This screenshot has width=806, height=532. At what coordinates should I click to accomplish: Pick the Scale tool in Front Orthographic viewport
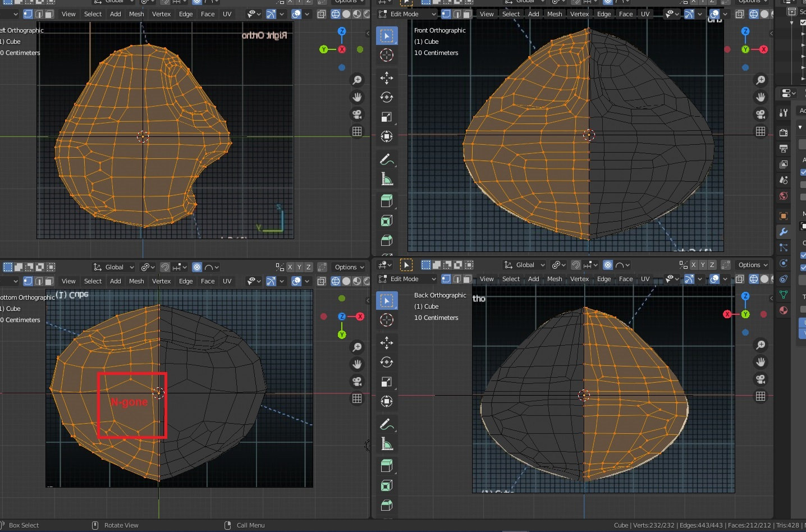(387, 117)
